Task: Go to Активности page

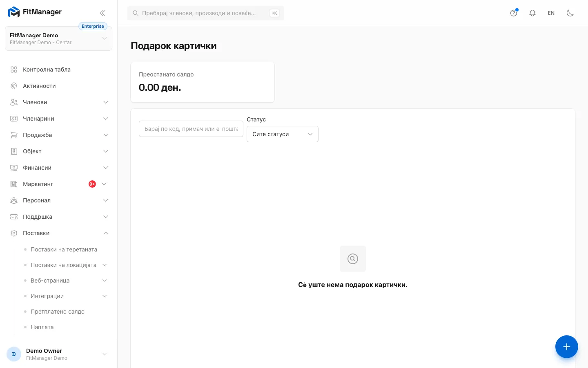Action: pyautogui.click(x=58, y=86)
